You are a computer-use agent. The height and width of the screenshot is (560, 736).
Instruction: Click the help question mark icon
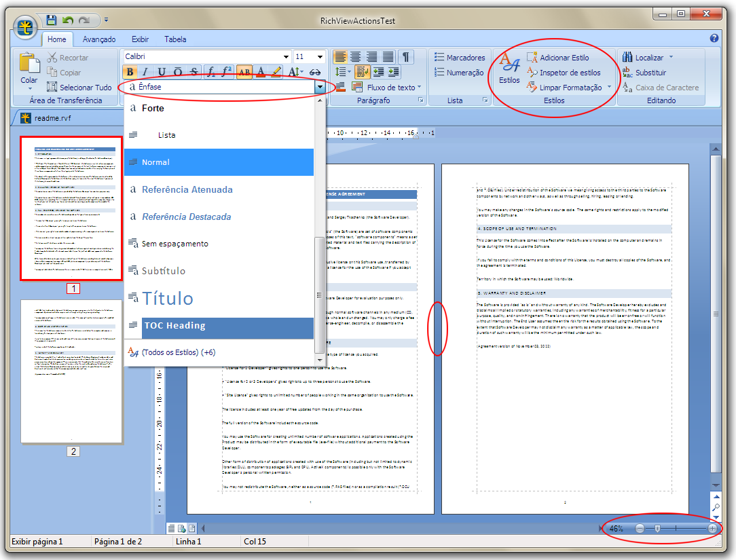point(714,39)
